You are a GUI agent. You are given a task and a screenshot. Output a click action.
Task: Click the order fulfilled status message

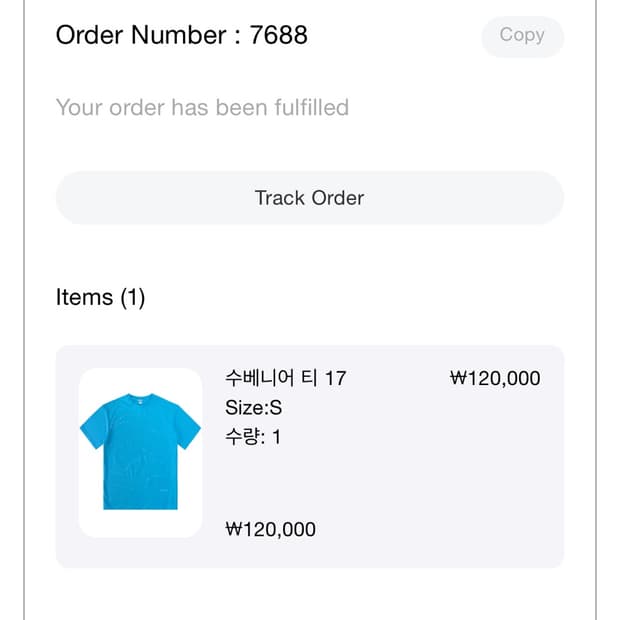(202, 108)
